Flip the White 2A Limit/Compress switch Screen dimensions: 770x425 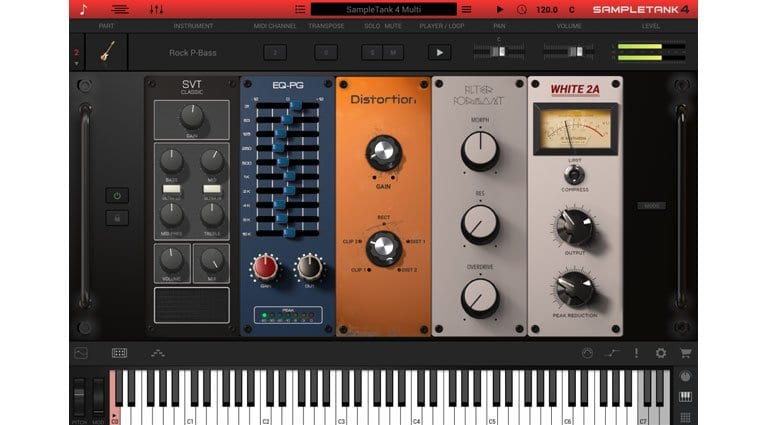click(574, 174)
